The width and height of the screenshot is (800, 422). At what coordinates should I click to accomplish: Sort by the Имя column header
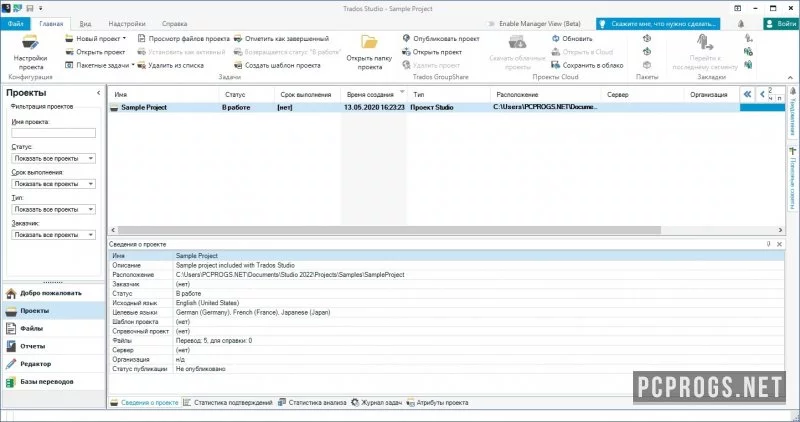point(163,94)
